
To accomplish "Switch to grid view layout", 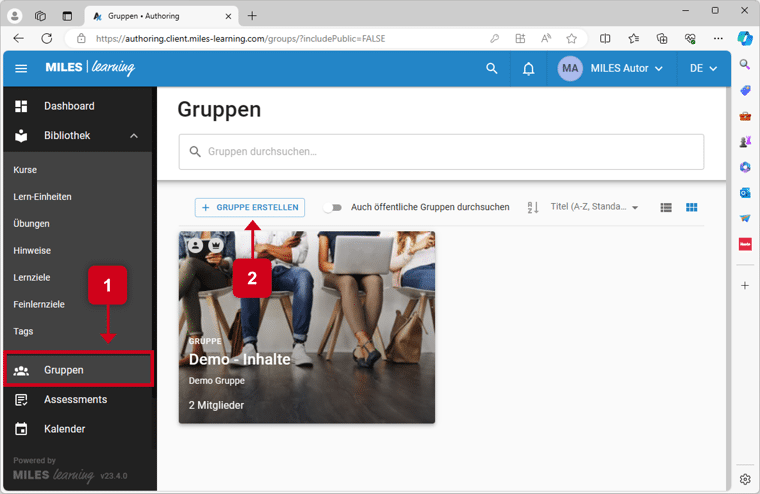I will [691, 207].
